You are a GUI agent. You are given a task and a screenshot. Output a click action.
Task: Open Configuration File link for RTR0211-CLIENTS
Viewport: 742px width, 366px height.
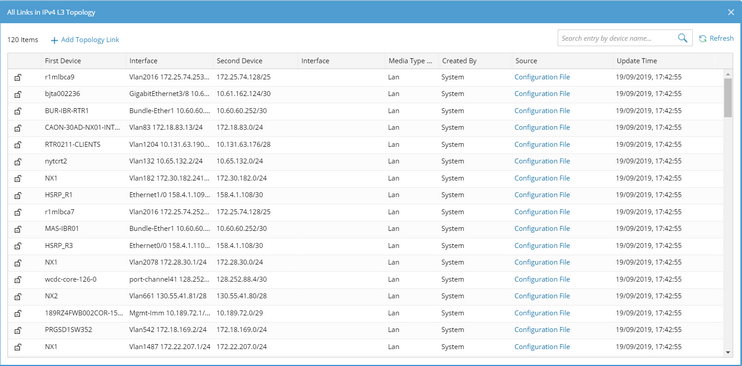[x=542, y=144]
